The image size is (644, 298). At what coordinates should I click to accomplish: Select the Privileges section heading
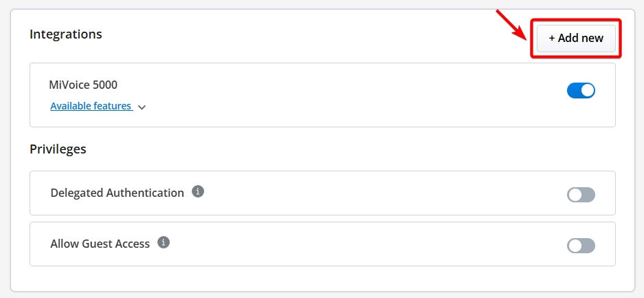(x=58, y=149)
